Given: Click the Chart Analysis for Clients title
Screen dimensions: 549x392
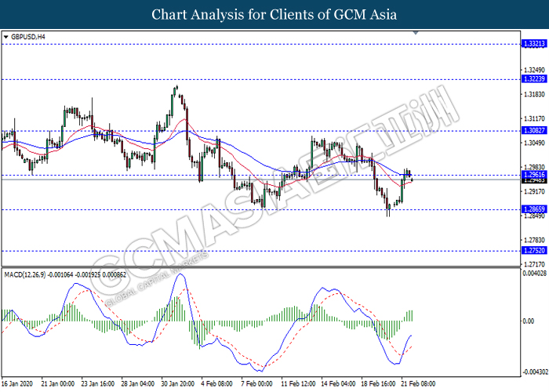Looking at the screenshot, I should pyautogui.click(x=274, y=15).
